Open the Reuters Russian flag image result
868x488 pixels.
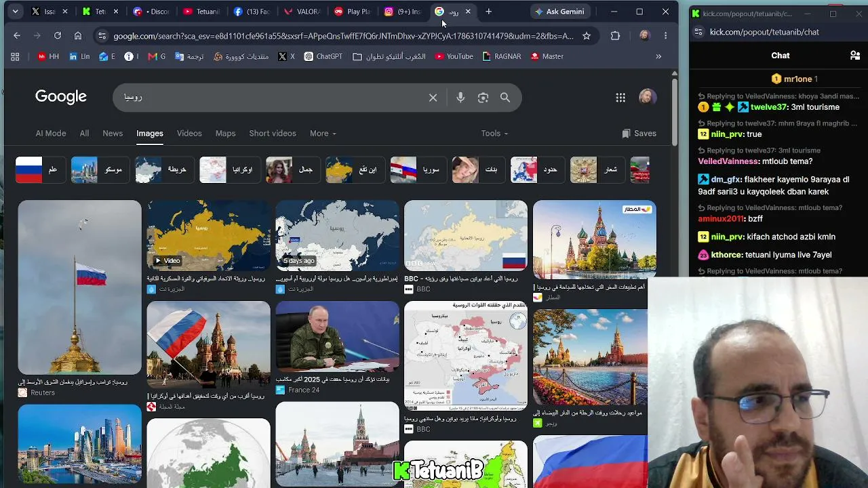tap(79, 287)
